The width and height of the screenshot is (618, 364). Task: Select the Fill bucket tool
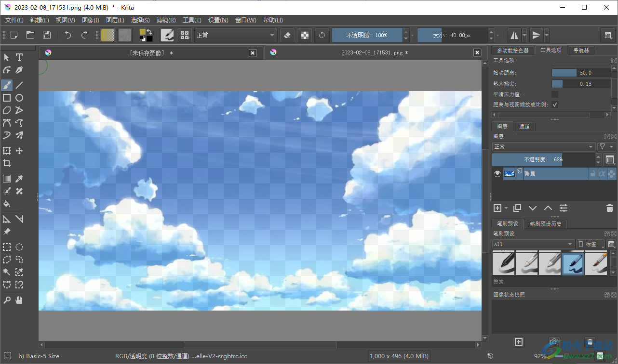pyautogui.click(x=7, y=204)
